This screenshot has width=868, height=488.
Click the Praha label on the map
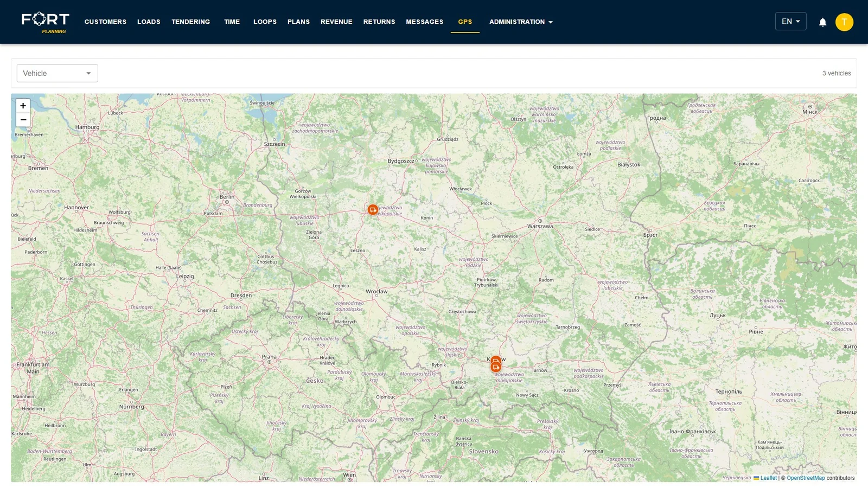[x=269, y=357]
